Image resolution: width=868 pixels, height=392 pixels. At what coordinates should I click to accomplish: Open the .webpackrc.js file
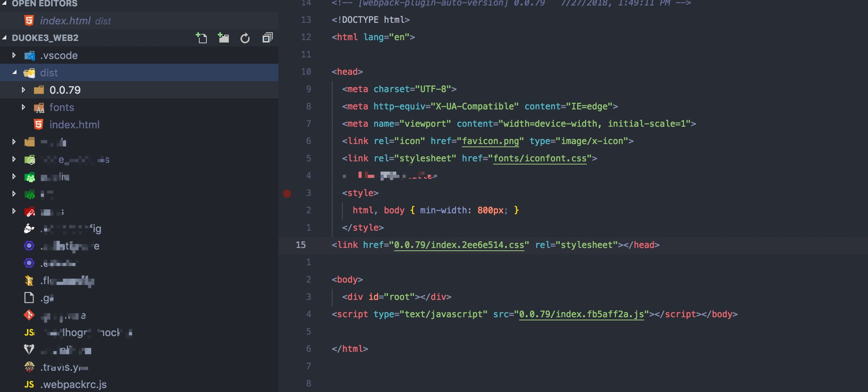coord(139,384)
